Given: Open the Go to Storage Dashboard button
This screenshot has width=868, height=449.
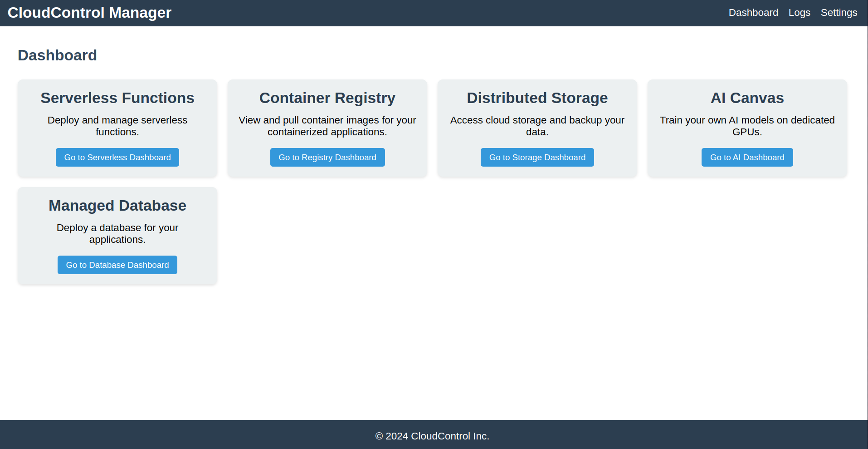Looking at the screenshot, I should tap(537, 158).
